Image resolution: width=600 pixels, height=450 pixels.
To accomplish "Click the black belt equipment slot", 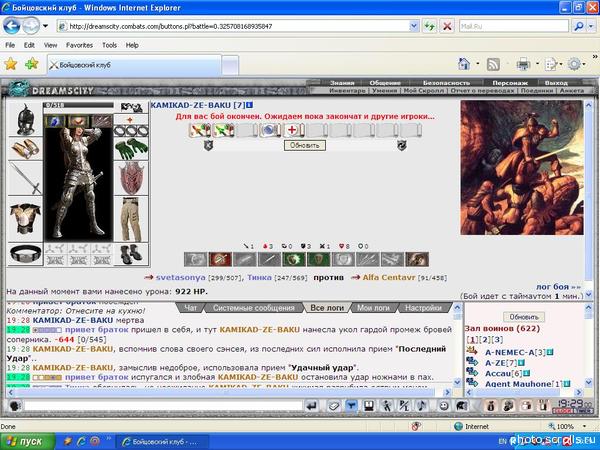I will click(25, 254).
